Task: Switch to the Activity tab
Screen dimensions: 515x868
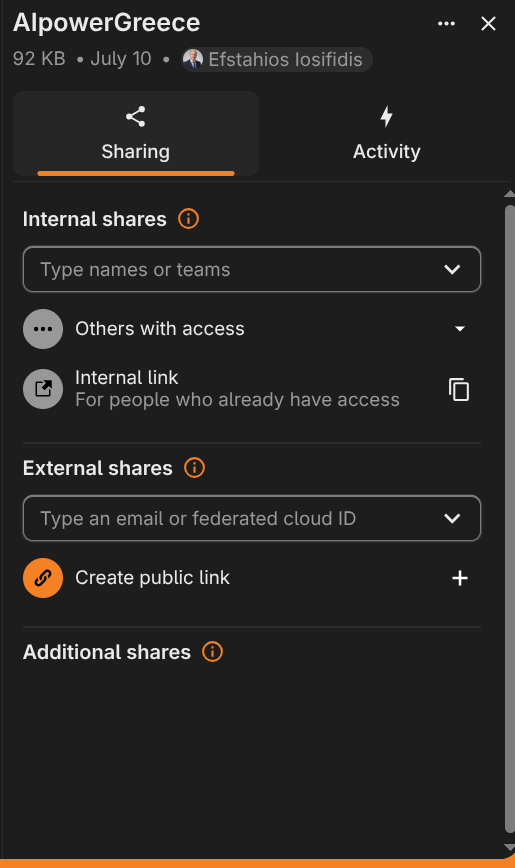Action: pos(387,133)
